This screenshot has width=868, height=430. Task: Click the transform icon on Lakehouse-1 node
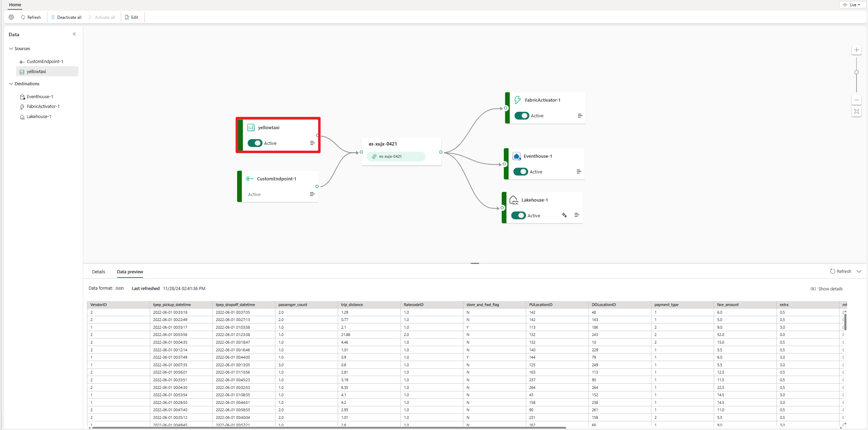coord(564,215)
